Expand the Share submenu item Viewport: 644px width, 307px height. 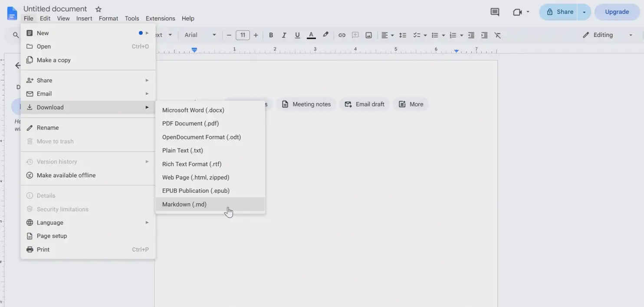[88, 80]
